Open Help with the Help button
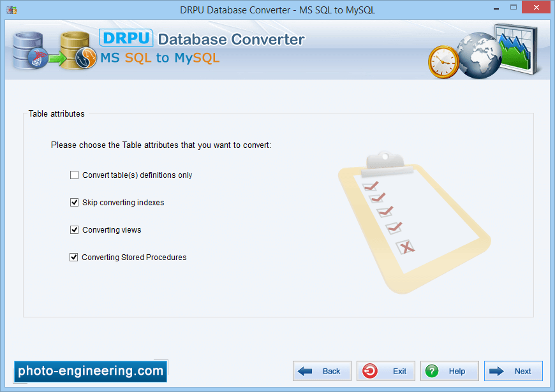Screen dimensions: 555x392 pos(450,371)
